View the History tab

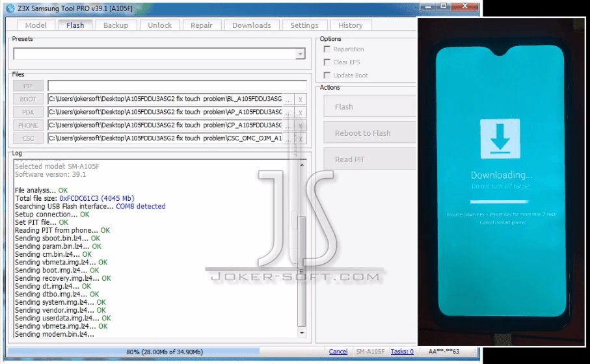click(x=351, y=25)
